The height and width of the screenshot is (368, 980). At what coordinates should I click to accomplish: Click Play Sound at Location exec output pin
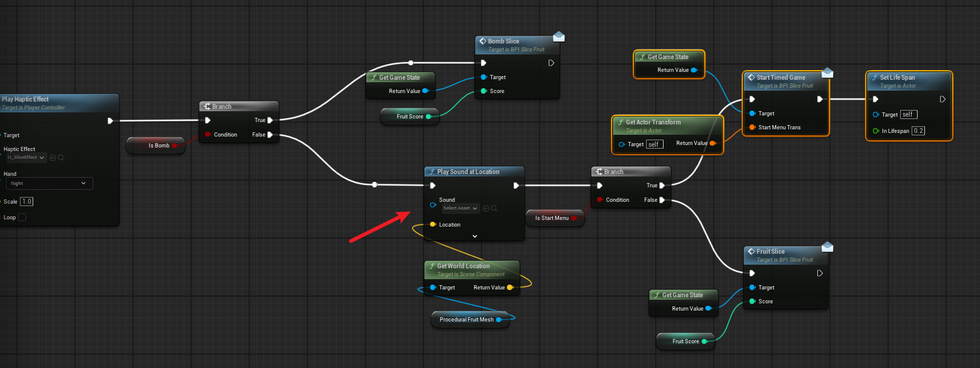(516, 186)
